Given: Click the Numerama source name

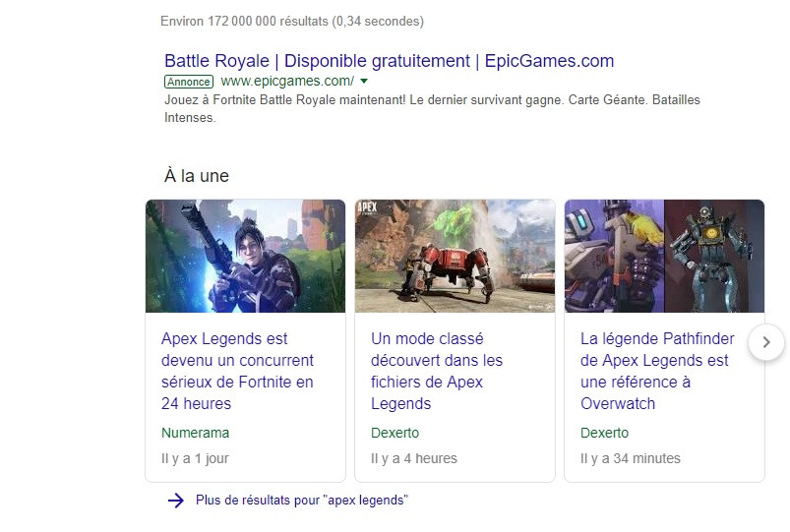Looking at the screenshot, I should click(x=195, y=433).
